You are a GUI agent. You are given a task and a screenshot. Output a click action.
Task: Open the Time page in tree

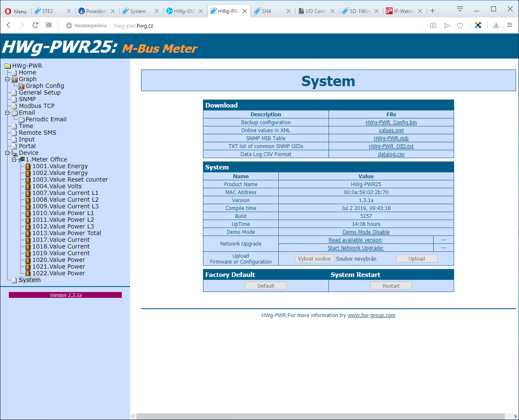pyautogui.click(x=26, y=126)
